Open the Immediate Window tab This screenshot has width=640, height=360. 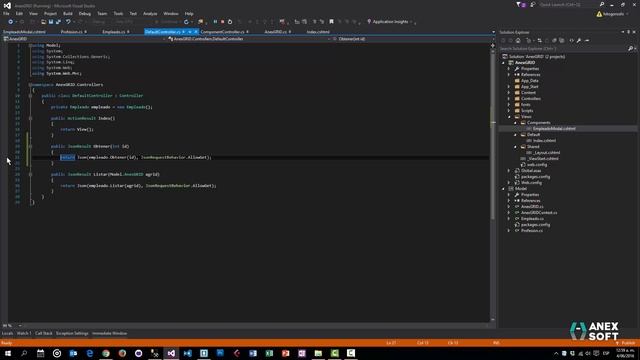[x=109, y=333]
